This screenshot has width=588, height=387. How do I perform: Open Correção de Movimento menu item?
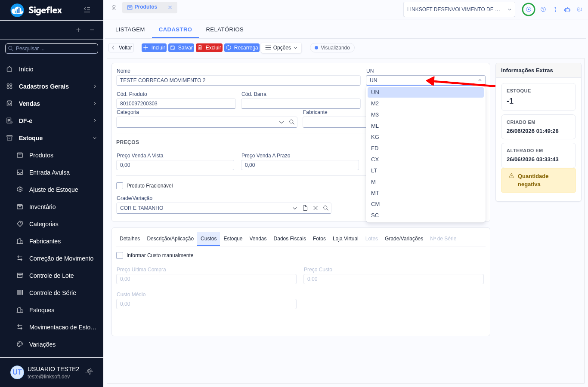[52, 258]
